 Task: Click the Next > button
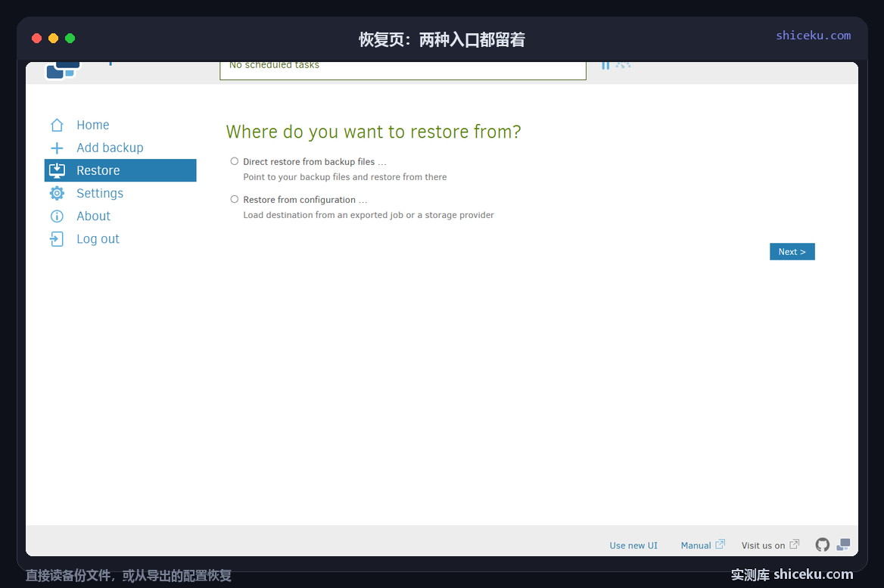[792, 251]
